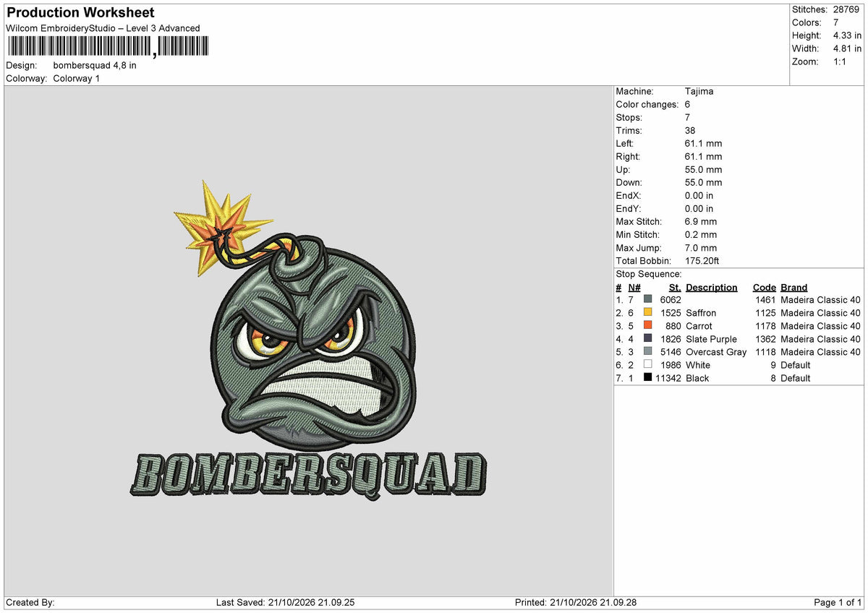This screenshot has height=613, width=868.
Task: Click the 'Code' column header
Action: (764, 288)
